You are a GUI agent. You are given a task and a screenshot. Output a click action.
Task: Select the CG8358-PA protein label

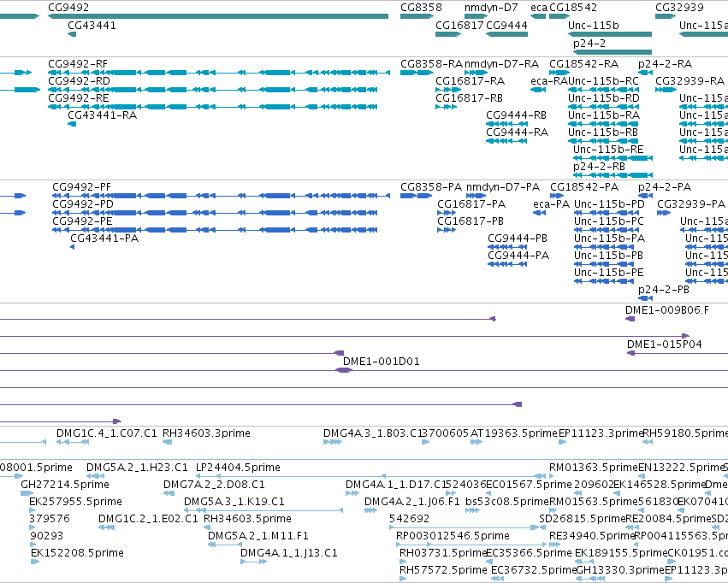coord(431,187)
